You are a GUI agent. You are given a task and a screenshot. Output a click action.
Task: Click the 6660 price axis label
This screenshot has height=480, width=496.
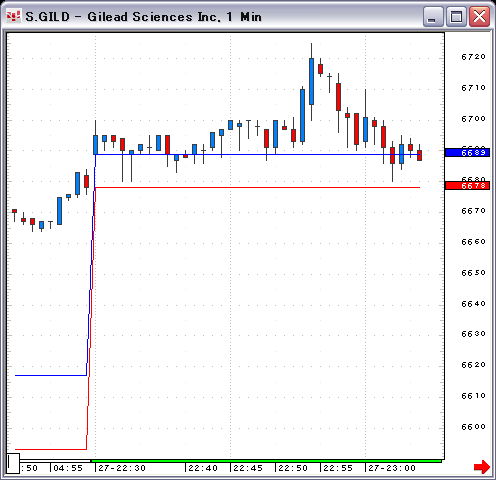473,242
